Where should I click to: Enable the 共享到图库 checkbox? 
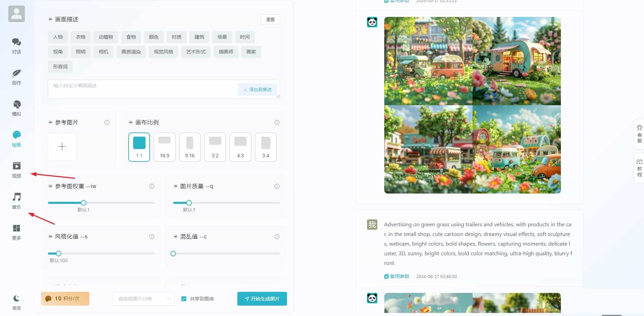coord(184,299)
